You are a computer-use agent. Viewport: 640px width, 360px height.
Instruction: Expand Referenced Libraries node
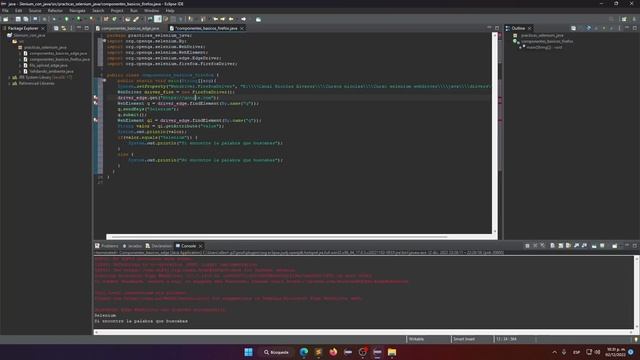point(9,83)
